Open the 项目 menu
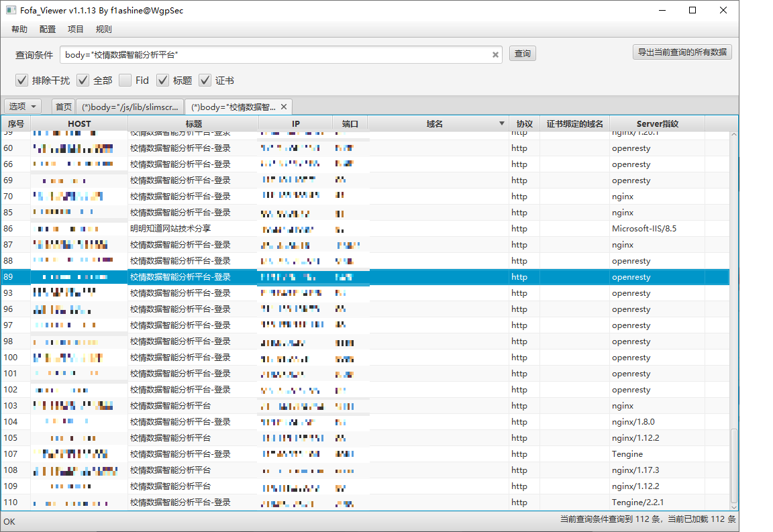Screen dimensions: 773x532 coord(76,30)
